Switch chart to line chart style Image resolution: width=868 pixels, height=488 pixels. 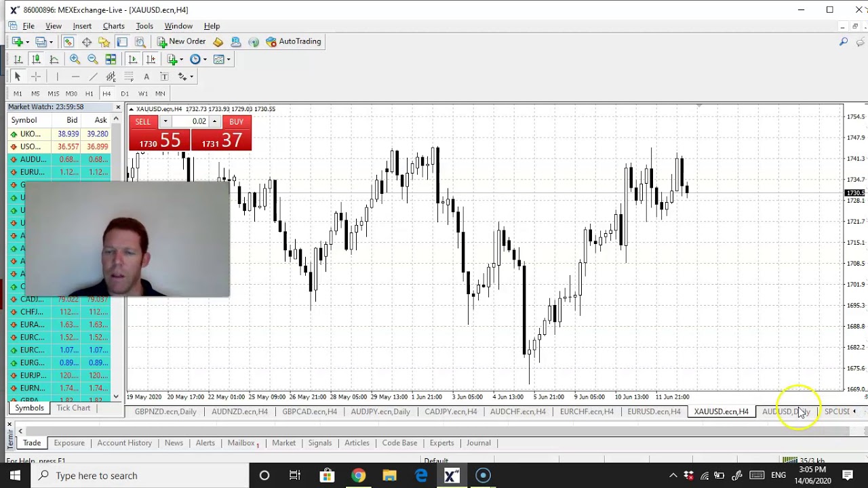pos(54,59)
